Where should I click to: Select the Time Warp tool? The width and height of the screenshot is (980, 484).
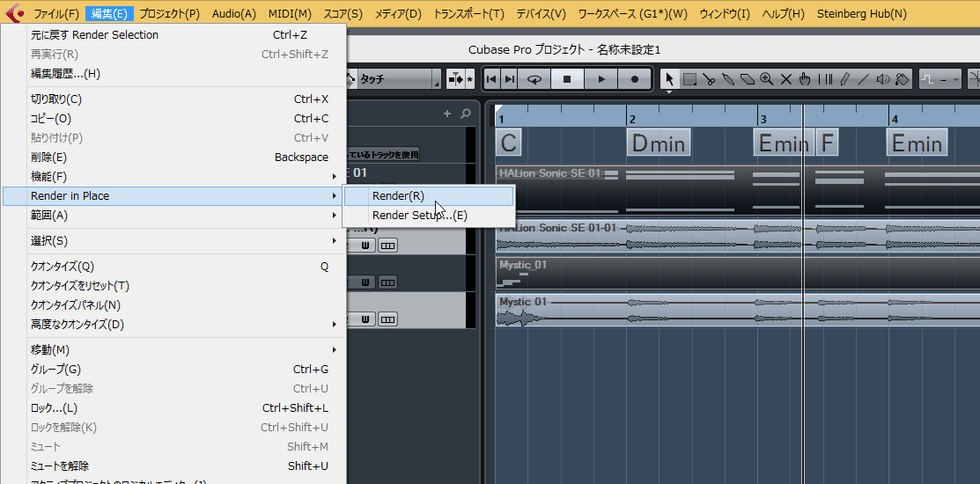[x=825, y=79]
